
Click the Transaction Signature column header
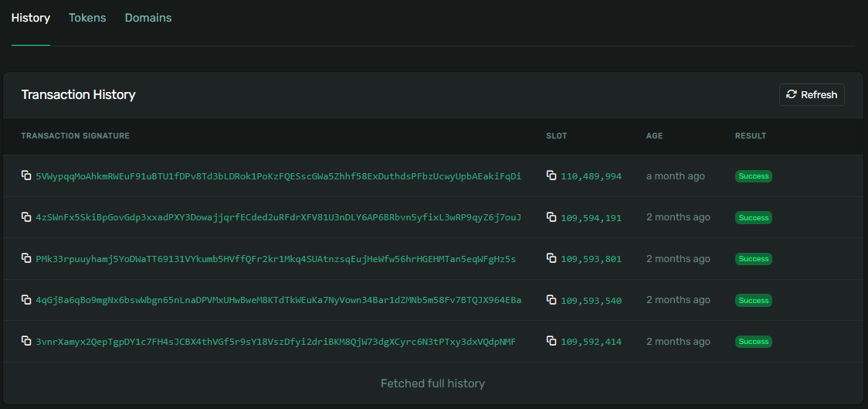coord(75,136)
